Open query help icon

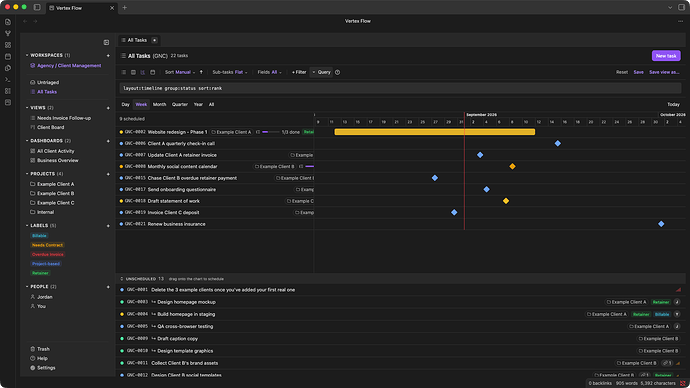[x=338, y=72]
